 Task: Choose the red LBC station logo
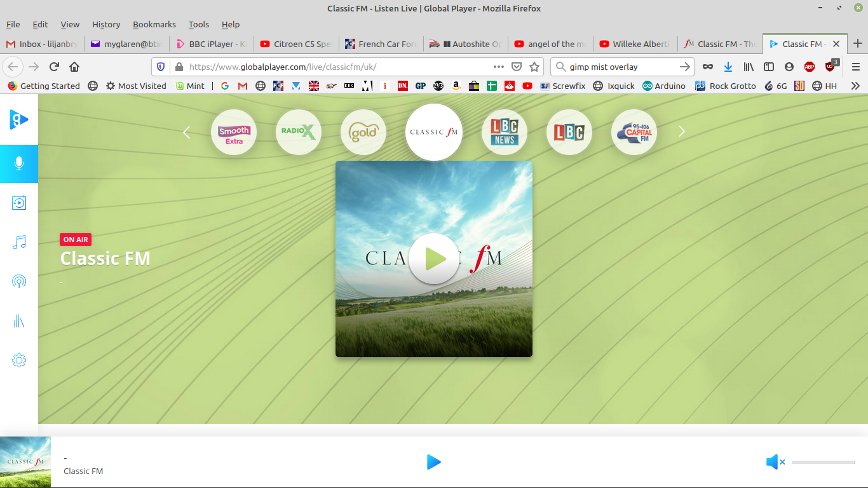click(569, 132)
